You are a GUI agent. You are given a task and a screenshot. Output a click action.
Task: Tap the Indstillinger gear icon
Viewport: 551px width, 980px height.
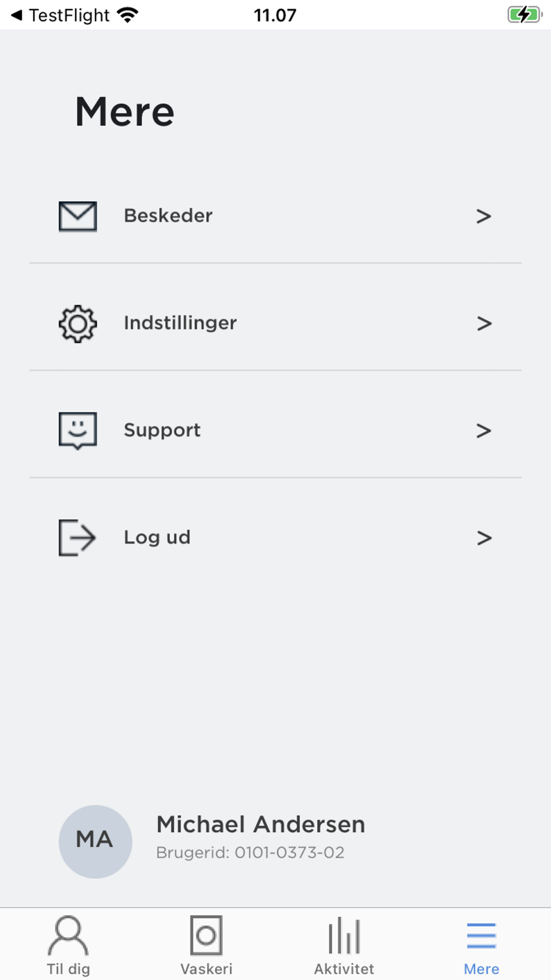coord(78,324)
